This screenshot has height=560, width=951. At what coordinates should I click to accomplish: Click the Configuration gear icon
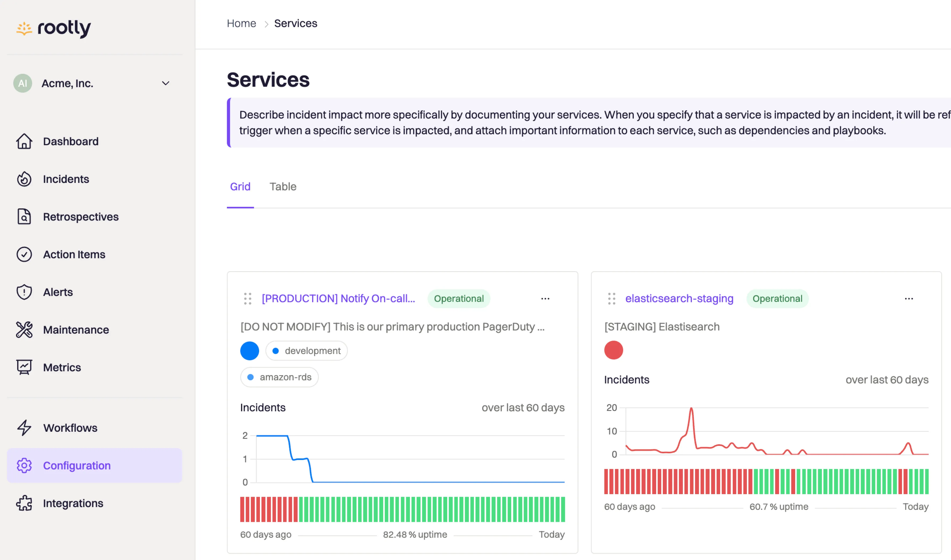point(24,465)
